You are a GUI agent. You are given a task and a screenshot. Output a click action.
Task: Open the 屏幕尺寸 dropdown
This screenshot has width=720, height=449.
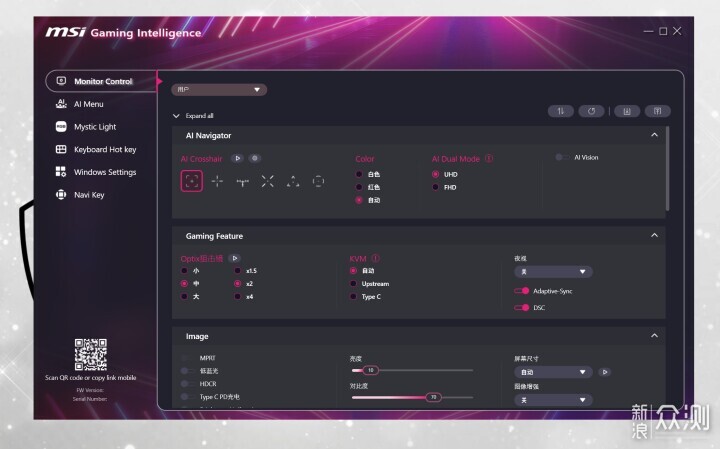(553, 372)
